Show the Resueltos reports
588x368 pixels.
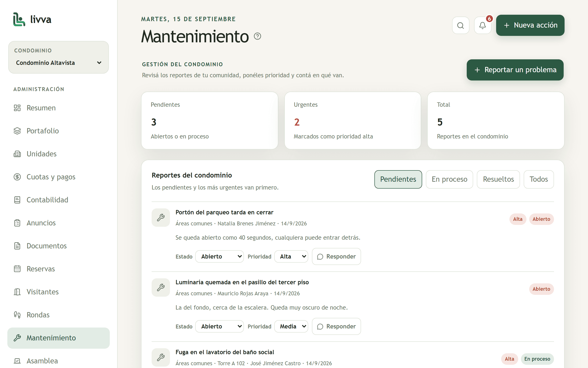498,179
